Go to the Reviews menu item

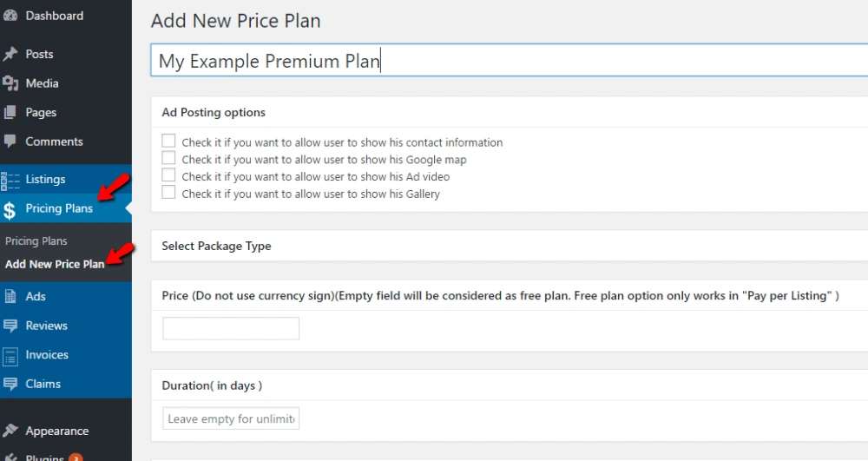46,326
